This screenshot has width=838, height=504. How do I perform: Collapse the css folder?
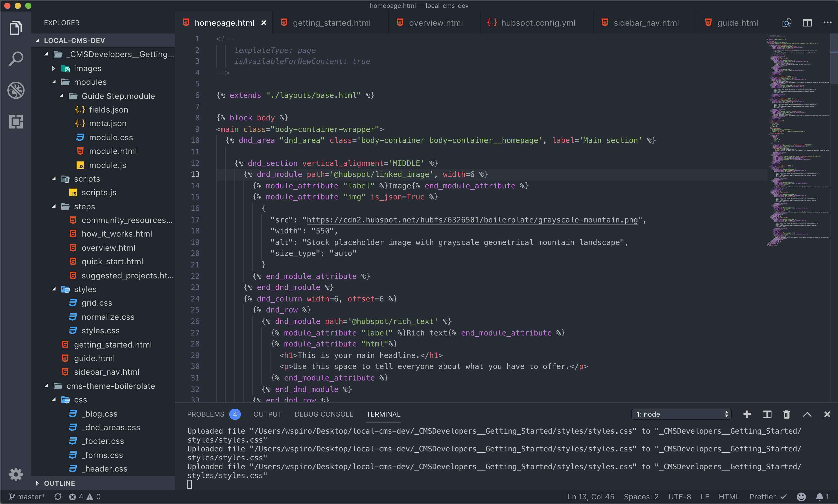[x=54, y=400]
